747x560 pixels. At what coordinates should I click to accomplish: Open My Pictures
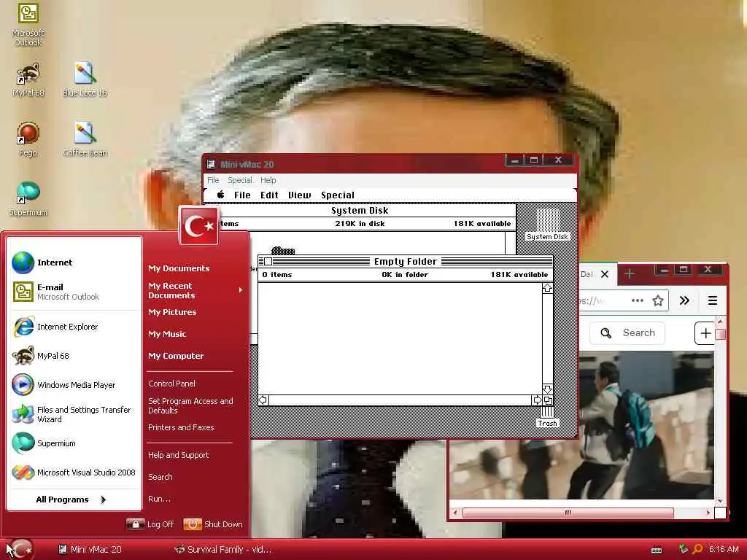click(x=172, y=312)
